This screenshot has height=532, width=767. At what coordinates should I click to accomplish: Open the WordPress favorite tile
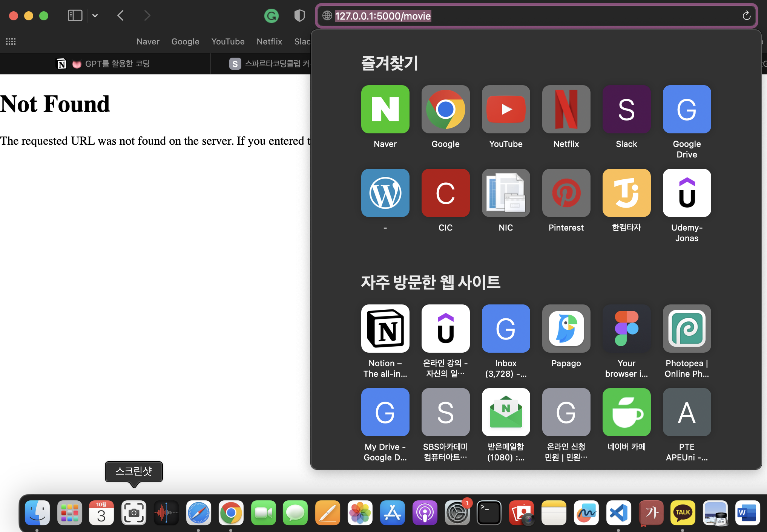pyautogui.click(x=385, y=193)
